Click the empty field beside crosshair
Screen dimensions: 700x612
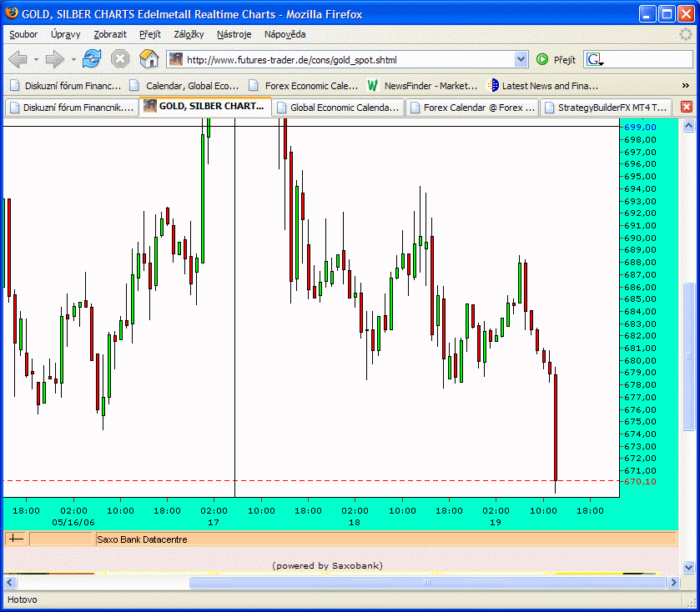pyautogui.click(x=61, y=539)
